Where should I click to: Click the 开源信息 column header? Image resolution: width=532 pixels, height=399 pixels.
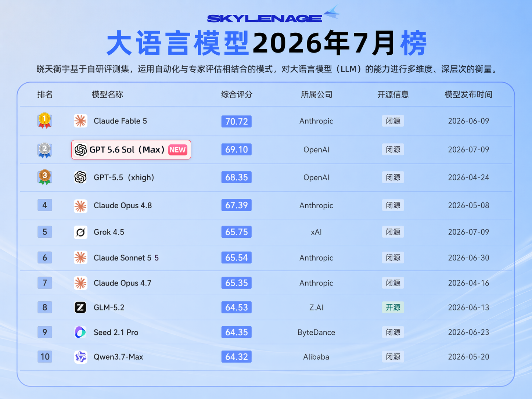(393, 94)
